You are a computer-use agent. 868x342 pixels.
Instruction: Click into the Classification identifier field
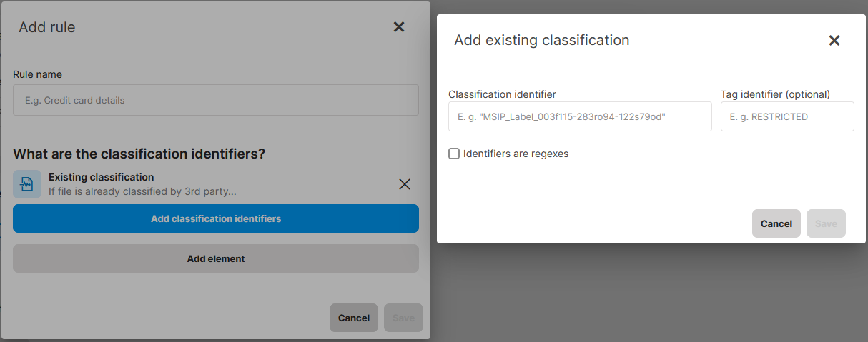coord(580,116)
